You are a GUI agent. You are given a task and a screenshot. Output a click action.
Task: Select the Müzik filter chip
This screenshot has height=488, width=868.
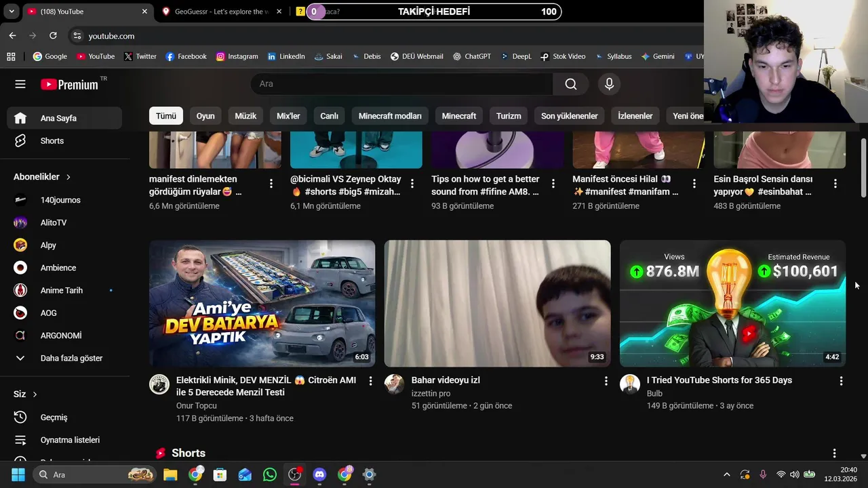click(245, 116)
